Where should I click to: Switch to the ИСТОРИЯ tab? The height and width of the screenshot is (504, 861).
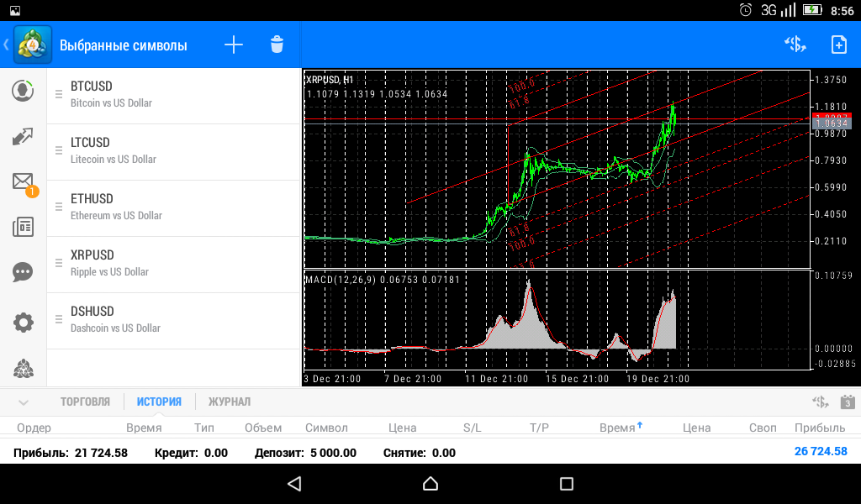[159, 402]
